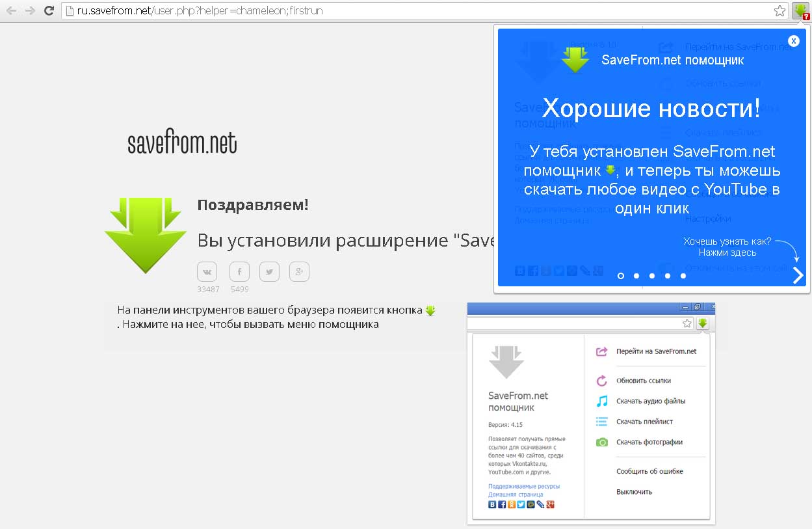Click the pink share-arrow icon in illustration menu
Screen dimensions: 812x529
click(602, 351)
